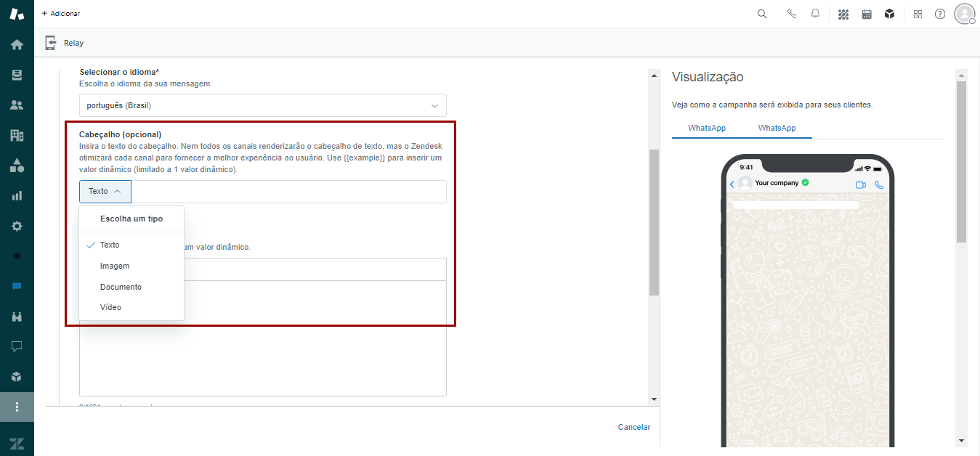Select Imagem from header type menu
This screenshot has width=980, height=456.
point(115,266)
